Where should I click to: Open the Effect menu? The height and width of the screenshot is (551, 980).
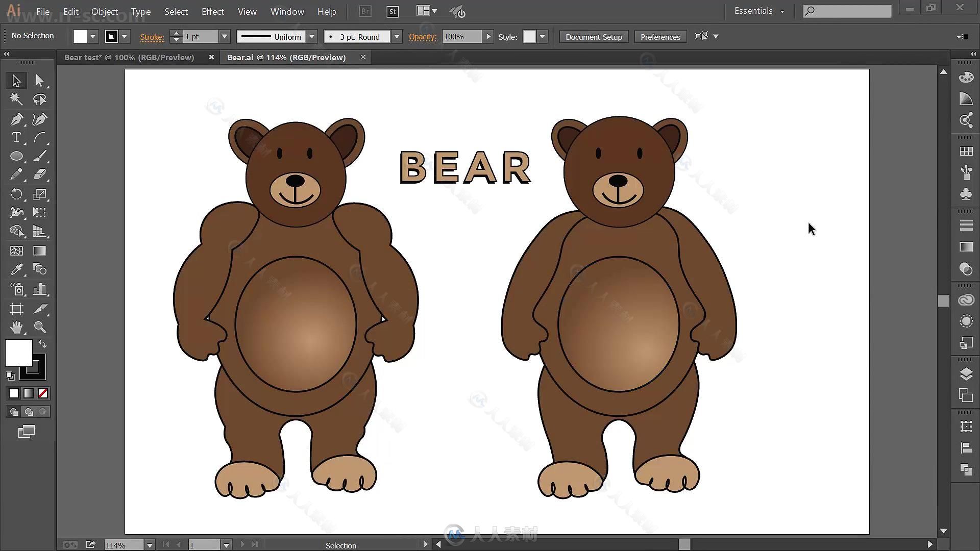pos(212,11)
